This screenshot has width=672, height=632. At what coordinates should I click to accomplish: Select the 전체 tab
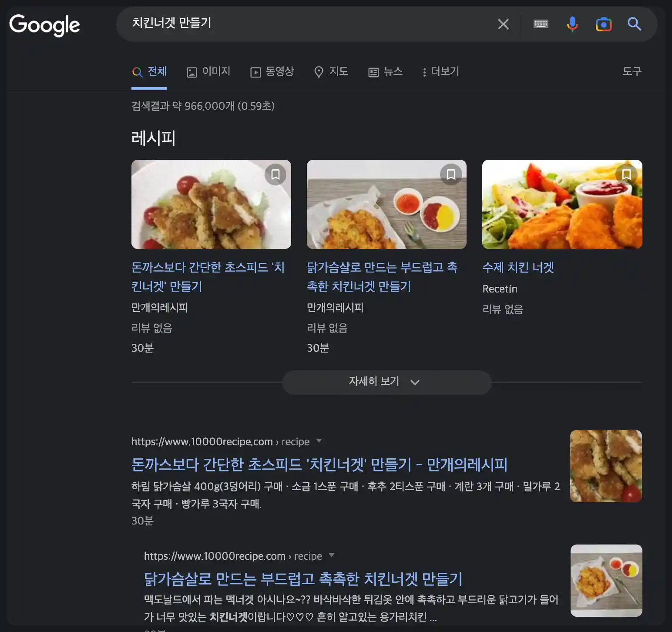pyautogui.click(x=149, y=72)
